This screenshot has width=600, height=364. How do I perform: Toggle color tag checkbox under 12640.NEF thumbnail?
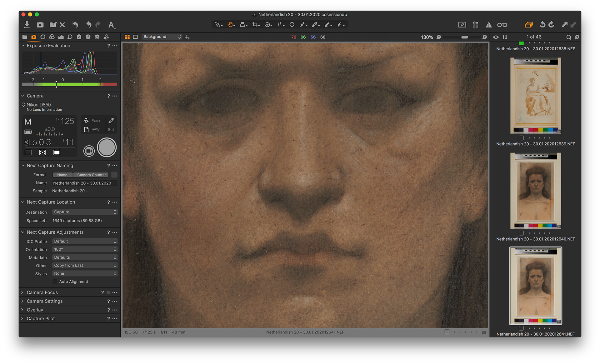(521, 233)
